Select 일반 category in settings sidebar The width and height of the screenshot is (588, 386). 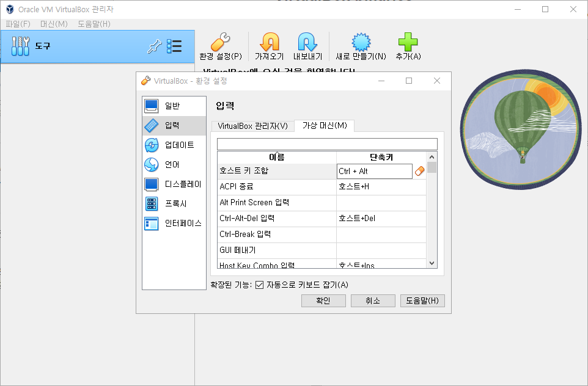174,106
